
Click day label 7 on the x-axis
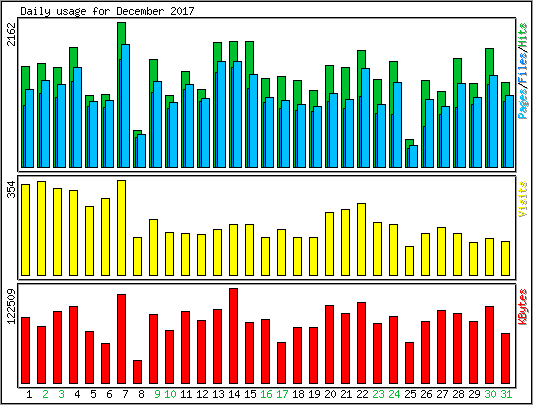125,394
